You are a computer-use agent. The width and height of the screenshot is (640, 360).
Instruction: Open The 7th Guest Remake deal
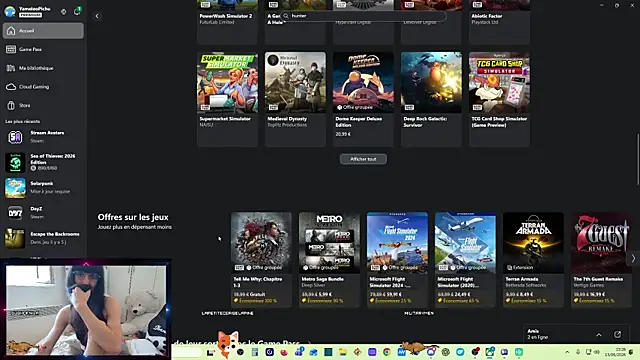601,260
